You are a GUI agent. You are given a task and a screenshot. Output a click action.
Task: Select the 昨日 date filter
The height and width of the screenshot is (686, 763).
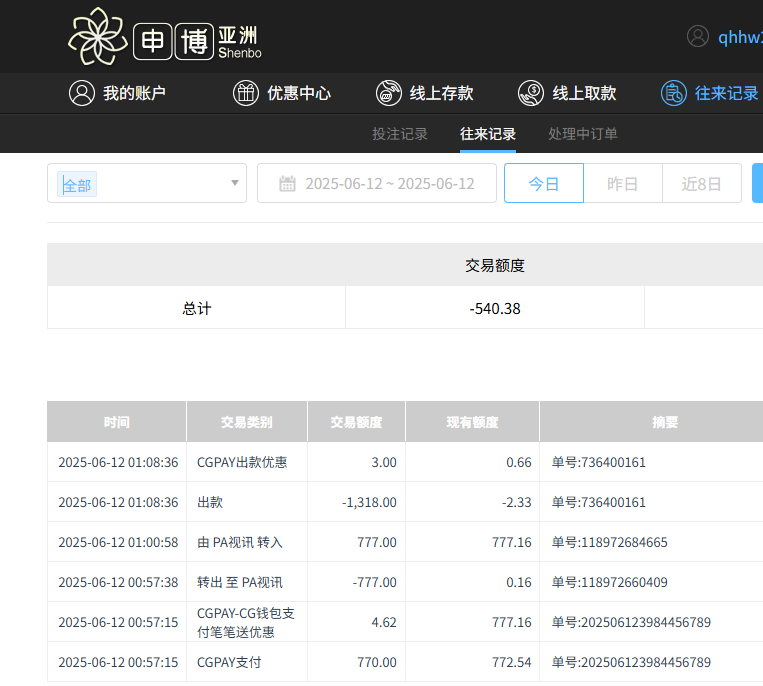click(x=622, y=184)
